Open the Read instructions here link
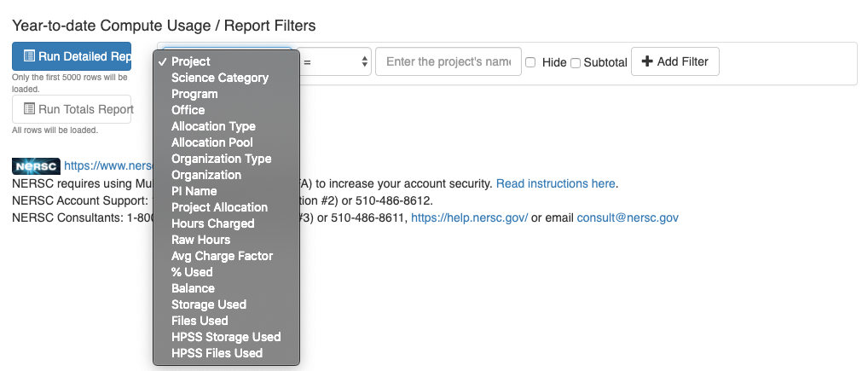 pyautogui.click(x=555, y=183)
